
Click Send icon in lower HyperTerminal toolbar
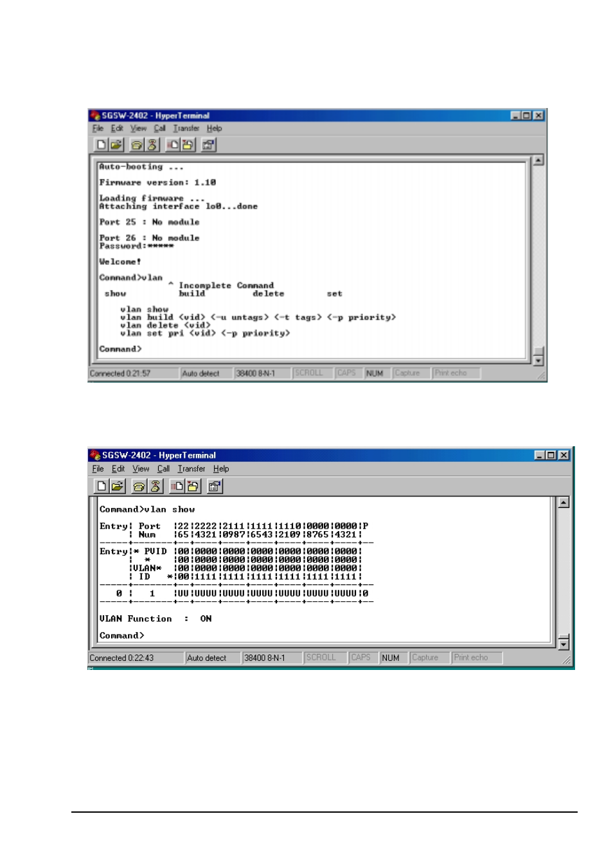tap(177, 486)
